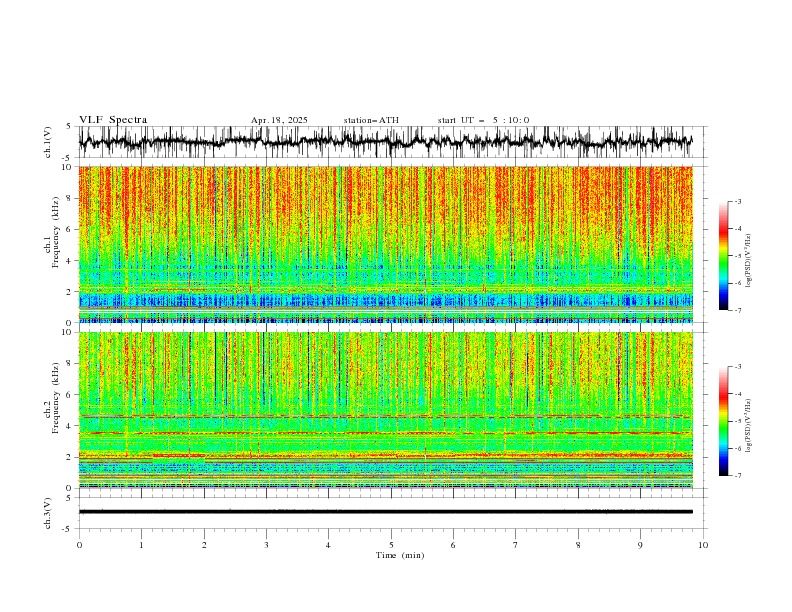Click the ch.1 spectrogram panel
Viewport: 792px width, 612px height.
tap(385, 244)
